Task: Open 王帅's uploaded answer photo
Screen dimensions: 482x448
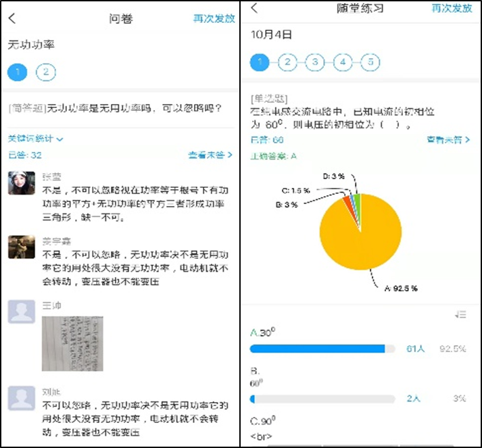Action: [x=72, y=343]
